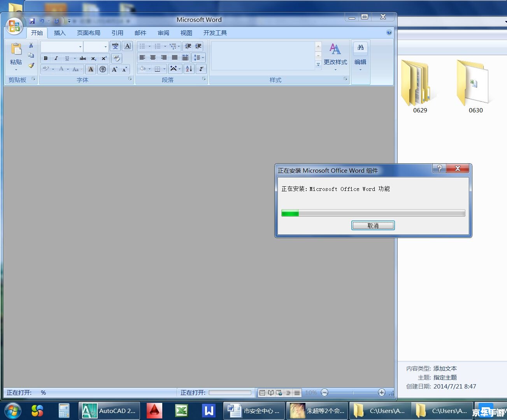
Task: Open the Bullets list dropdown arrow
Action: [149, 46]
